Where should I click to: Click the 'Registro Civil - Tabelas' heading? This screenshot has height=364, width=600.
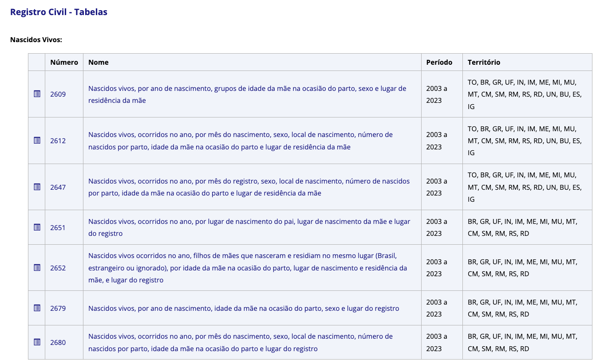(59, 12)
